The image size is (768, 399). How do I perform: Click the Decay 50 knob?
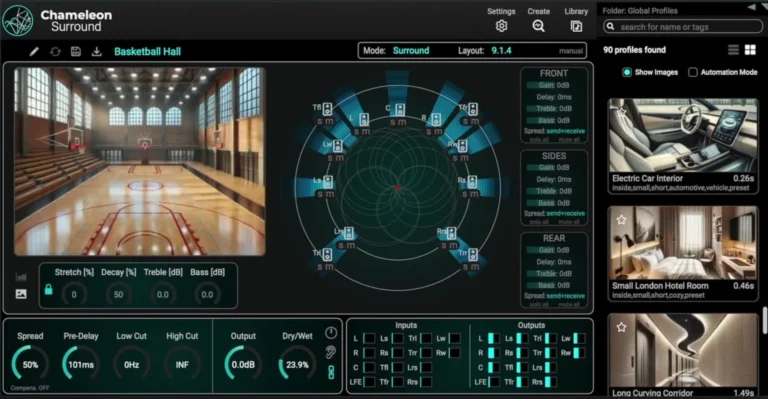pos(119,294)
